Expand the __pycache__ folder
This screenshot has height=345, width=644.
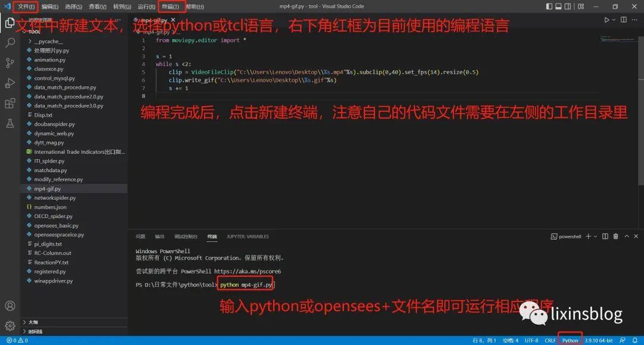click(48, 42)
